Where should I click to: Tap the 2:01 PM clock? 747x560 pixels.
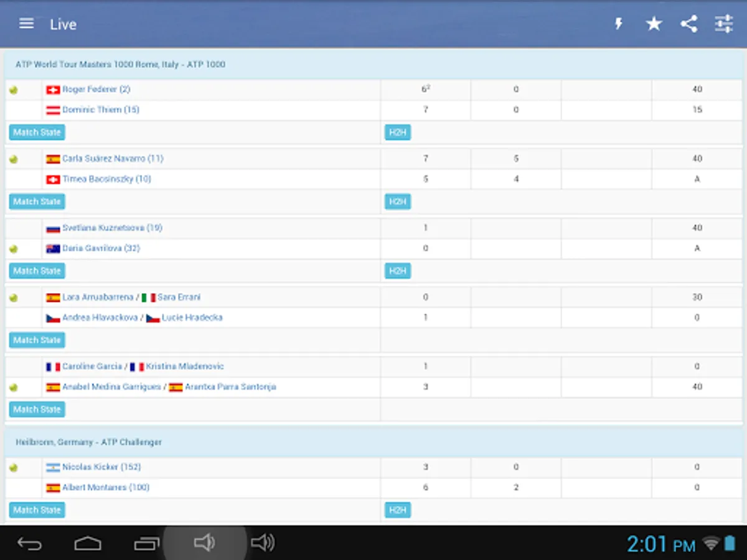click(660, 544)
